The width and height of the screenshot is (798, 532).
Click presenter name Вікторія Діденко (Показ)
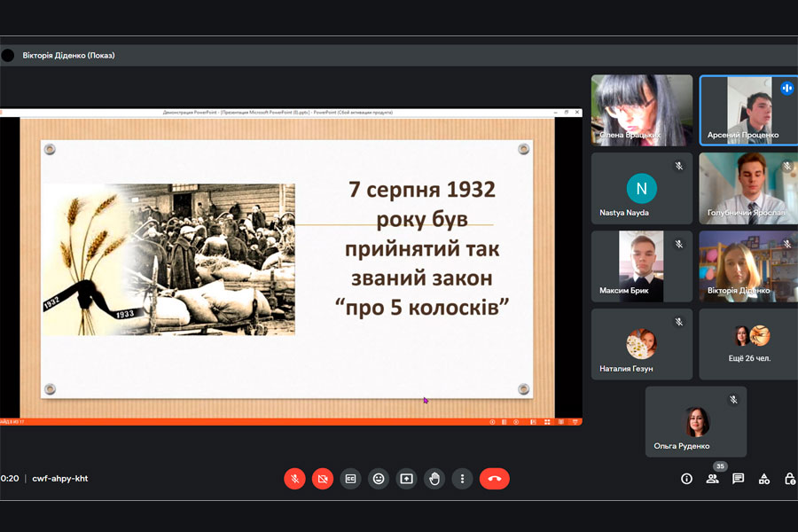coord(68,55)
